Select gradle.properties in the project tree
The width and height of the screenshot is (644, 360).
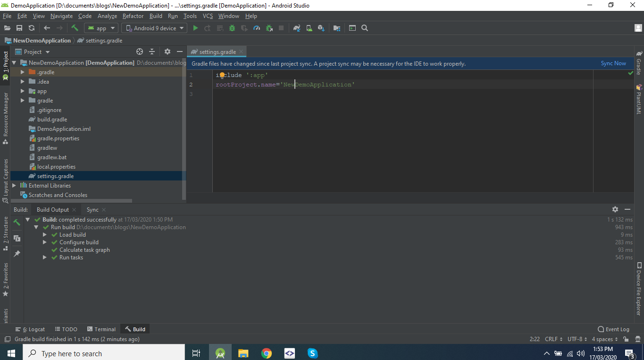pos(58,138)
